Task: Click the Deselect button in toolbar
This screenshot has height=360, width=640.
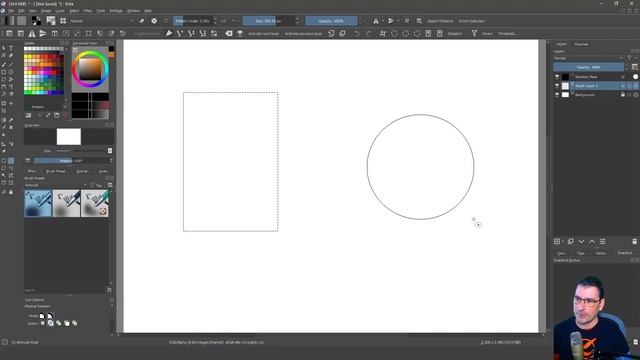Action: (455, 33)
